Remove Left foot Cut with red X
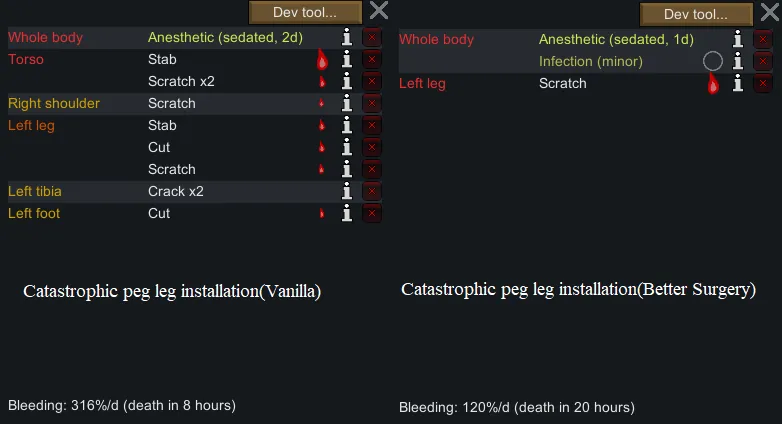This screenshot has height=424, width=782. (x=372, y=214)
